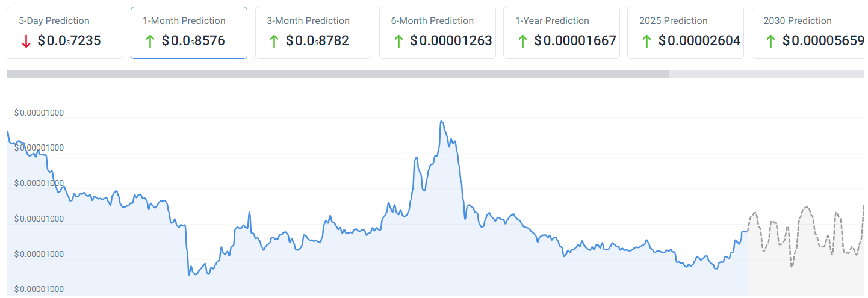The height and width of the screenshot is (298, 868).
Task: Click the 8782 price in the 3-Month card
Action: click(x=317, y=41)
